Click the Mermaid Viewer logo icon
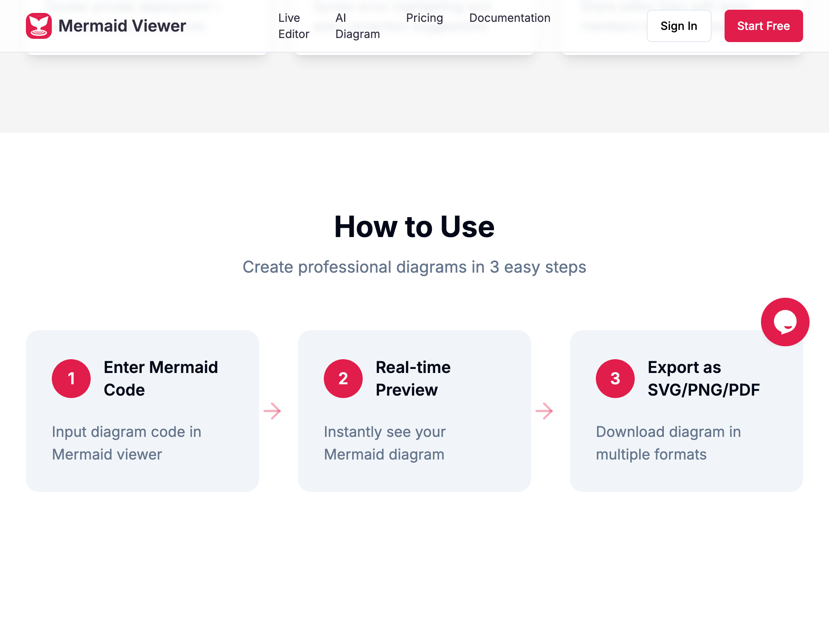The height and width of the screenshot is (644, 829). click(39, 26)
